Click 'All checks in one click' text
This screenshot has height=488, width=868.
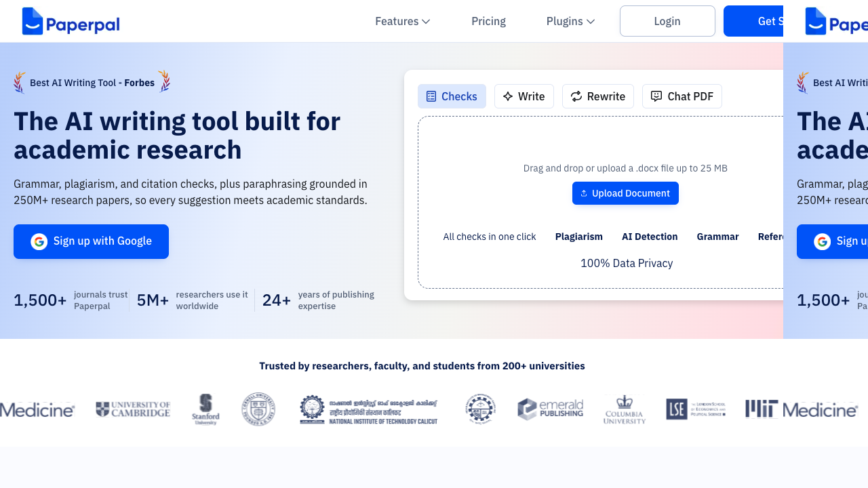coord(490,237)
